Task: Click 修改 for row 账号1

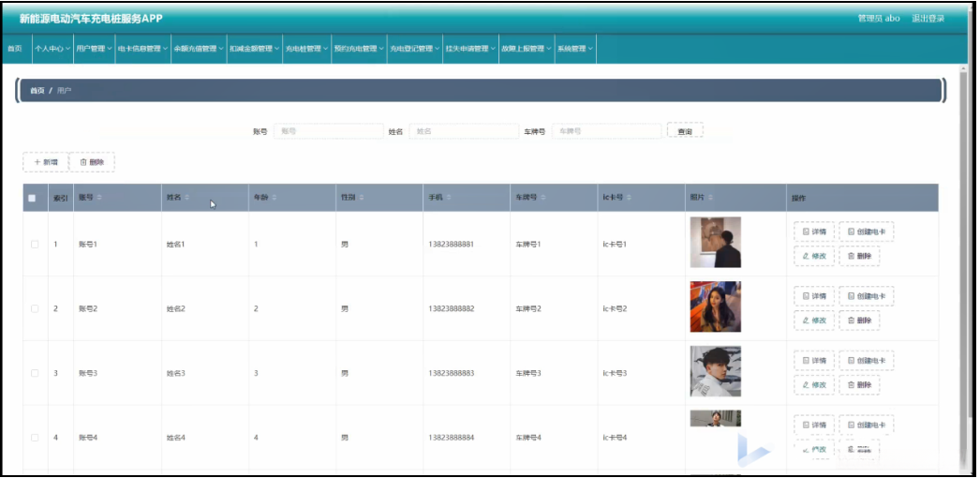Action: point(814,256)
